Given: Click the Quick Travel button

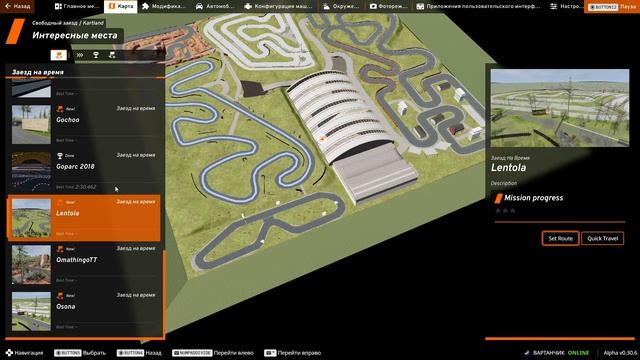Looking at the screenshot, I should coord(602,238).
